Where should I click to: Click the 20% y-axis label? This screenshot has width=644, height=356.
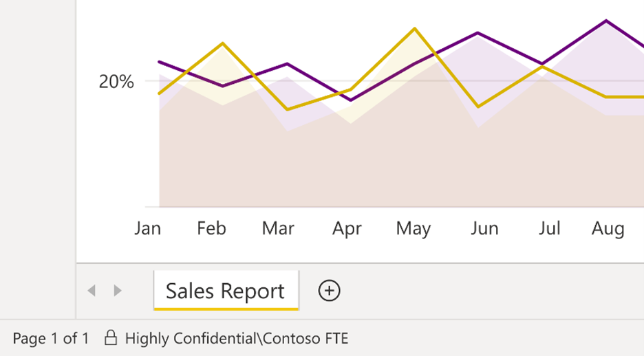116,82
